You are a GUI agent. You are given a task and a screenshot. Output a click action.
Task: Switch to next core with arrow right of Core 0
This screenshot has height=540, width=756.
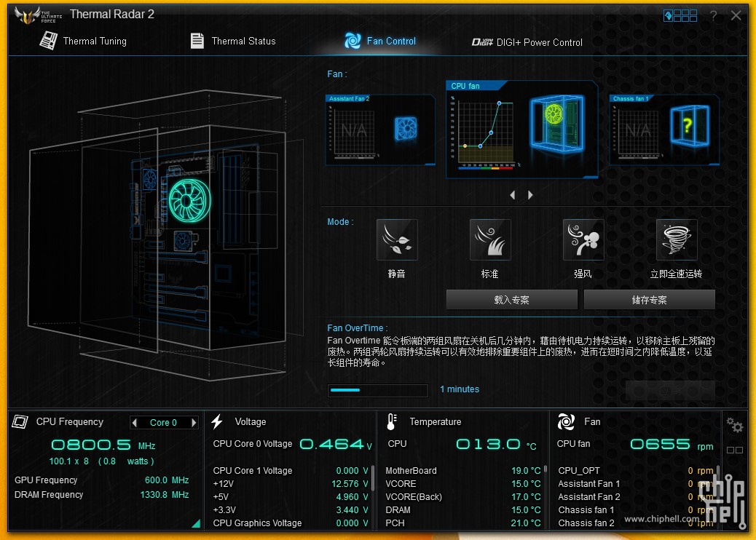[194, 422]
